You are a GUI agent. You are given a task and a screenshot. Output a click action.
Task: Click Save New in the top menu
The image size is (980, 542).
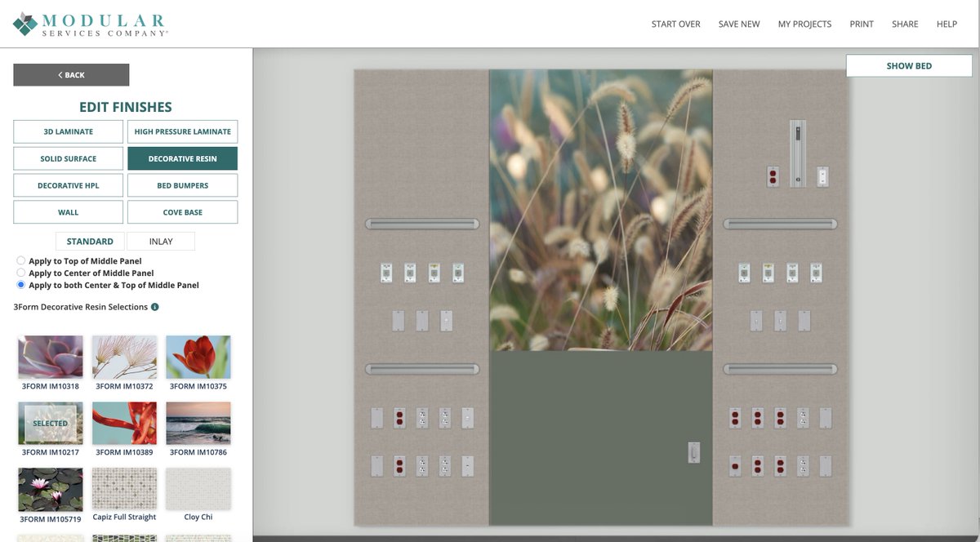click(x=739, y=24)
